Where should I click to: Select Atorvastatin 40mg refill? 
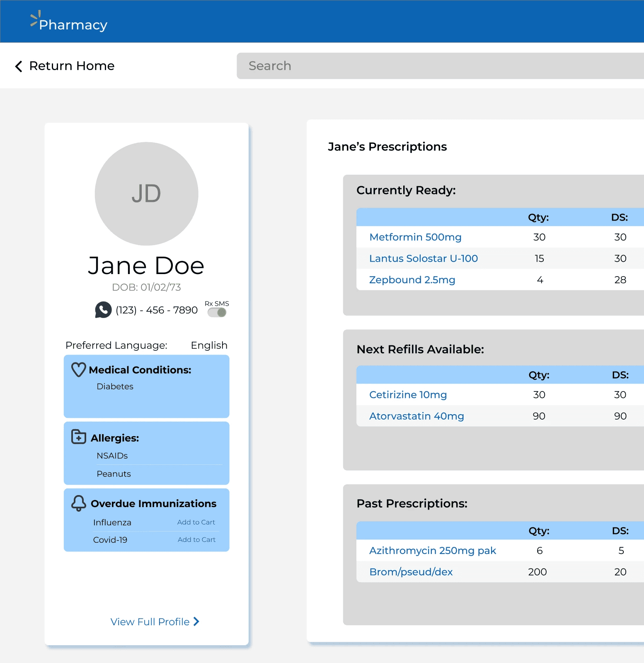point(416,416)
